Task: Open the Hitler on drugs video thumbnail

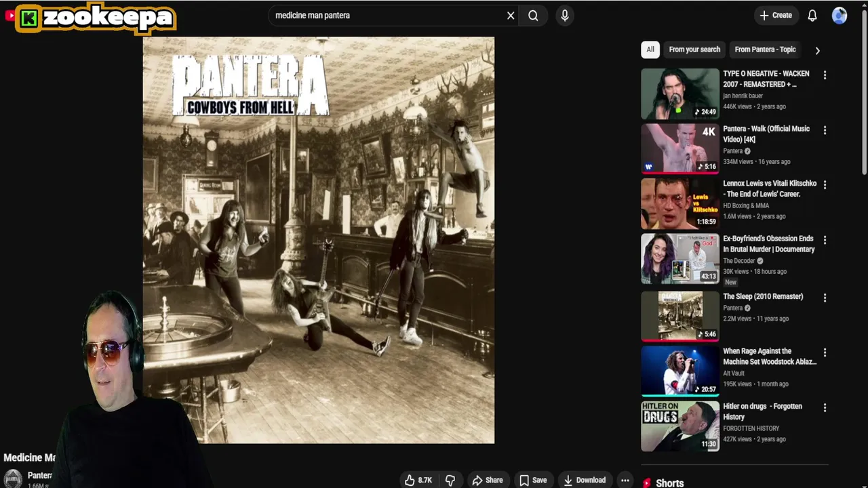Action: point(680,426)
